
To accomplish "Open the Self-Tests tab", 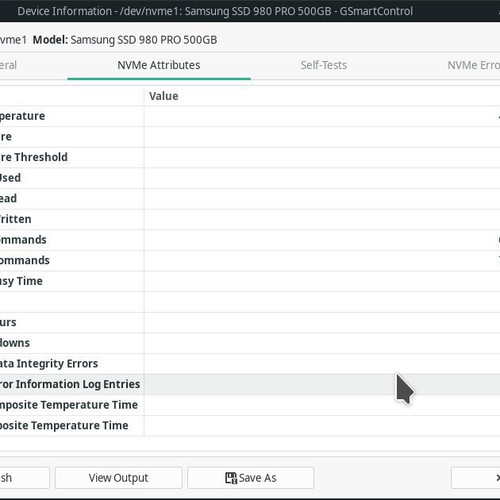I will (x=324, y=65).
